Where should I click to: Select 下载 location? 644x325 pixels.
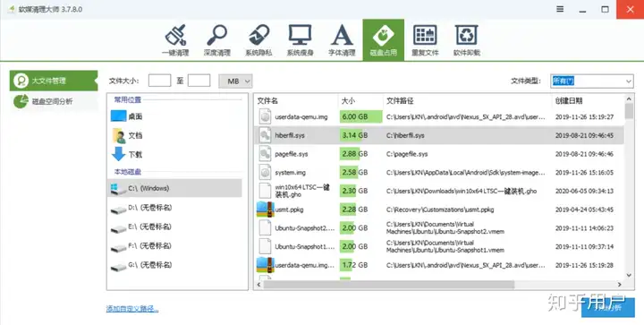point(174,155)
